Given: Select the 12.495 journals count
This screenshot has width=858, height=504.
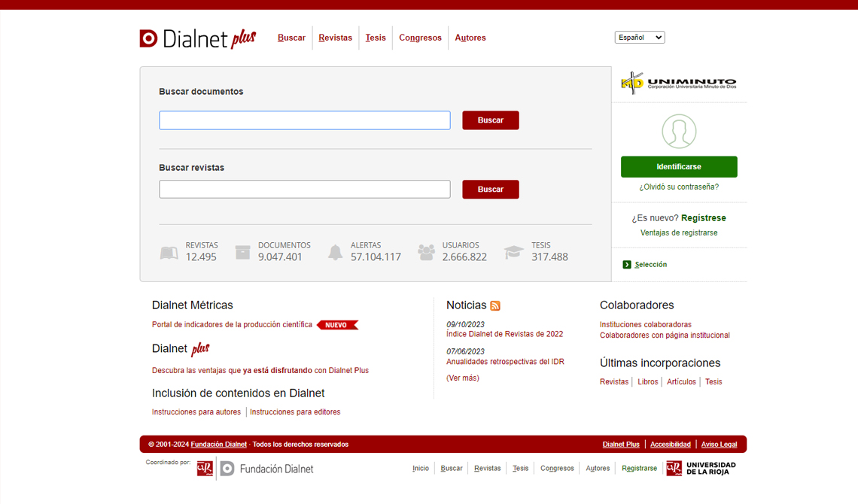Looking at the screenshot, I should pos(201,257).
